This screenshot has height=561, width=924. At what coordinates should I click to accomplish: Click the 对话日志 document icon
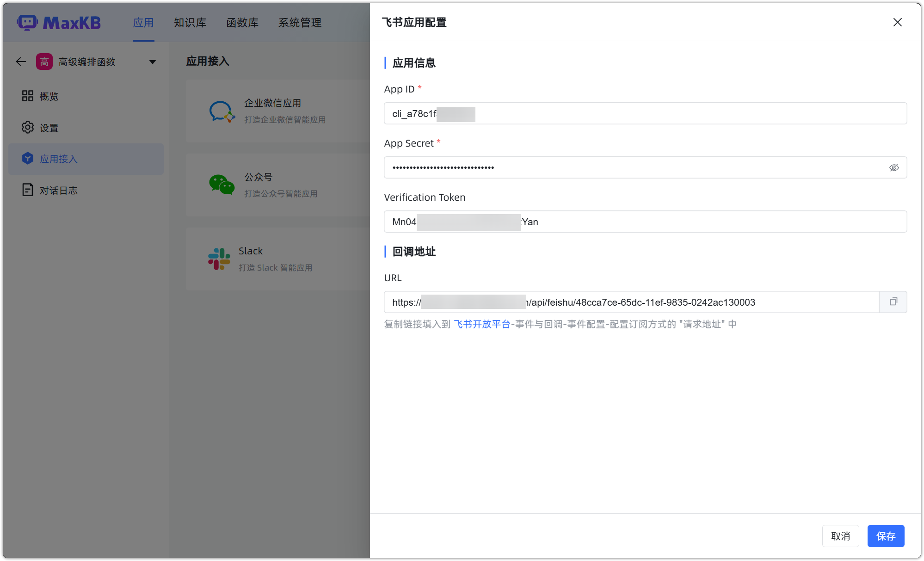pos(27,190)
